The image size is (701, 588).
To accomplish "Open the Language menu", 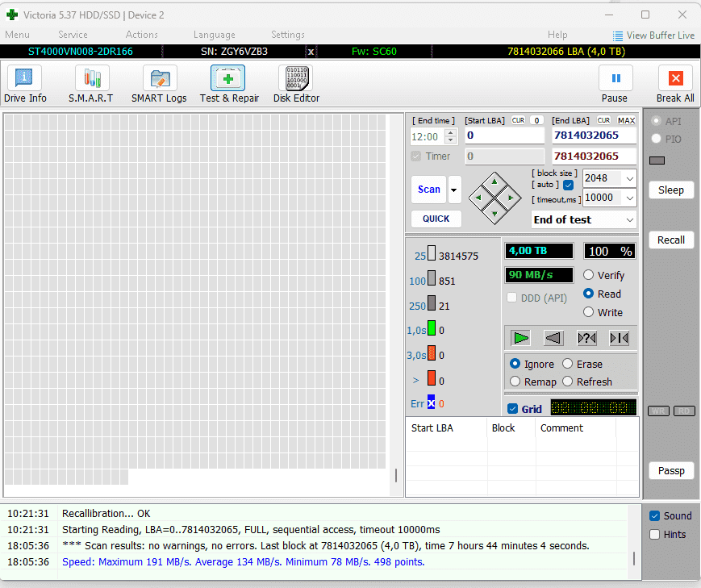I will coord(214,35).
